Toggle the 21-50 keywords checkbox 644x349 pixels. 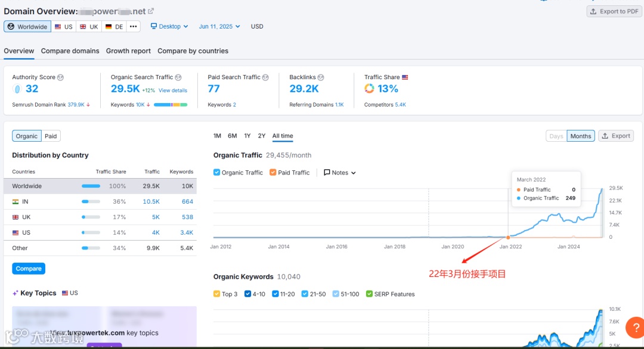click(x=305, y=294)
